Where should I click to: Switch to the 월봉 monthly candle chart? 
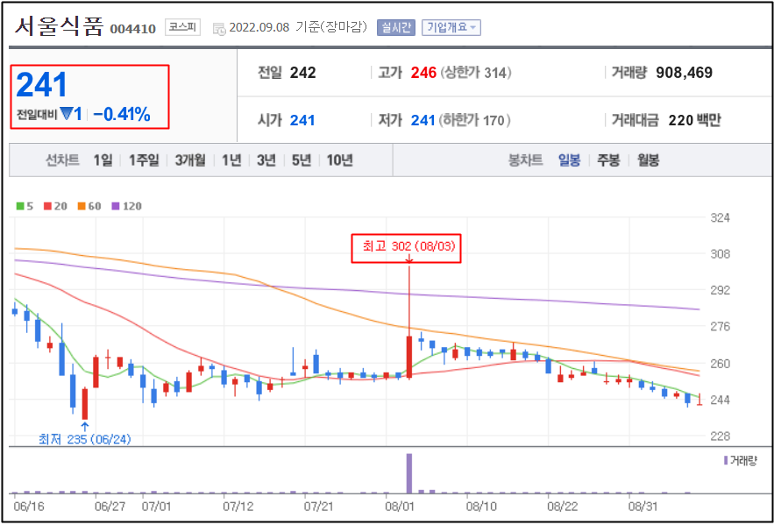tap(648, 160)
